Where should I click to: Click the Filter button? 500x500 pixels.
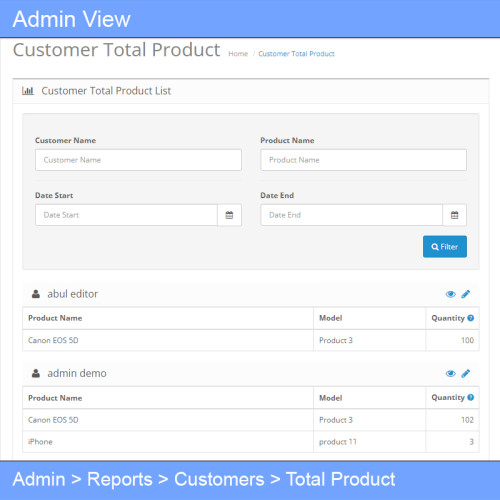tap(445, 247)
